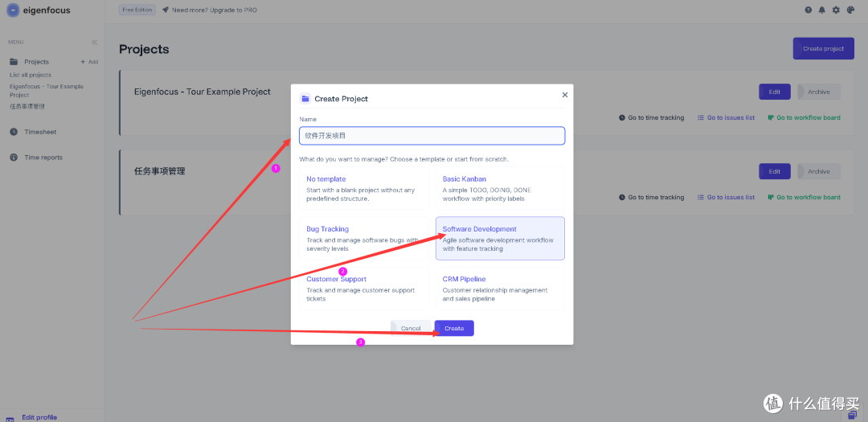Go to time tracking for Tour Example Project
This screenshot has height=422, width=868.
click(652, 117)
